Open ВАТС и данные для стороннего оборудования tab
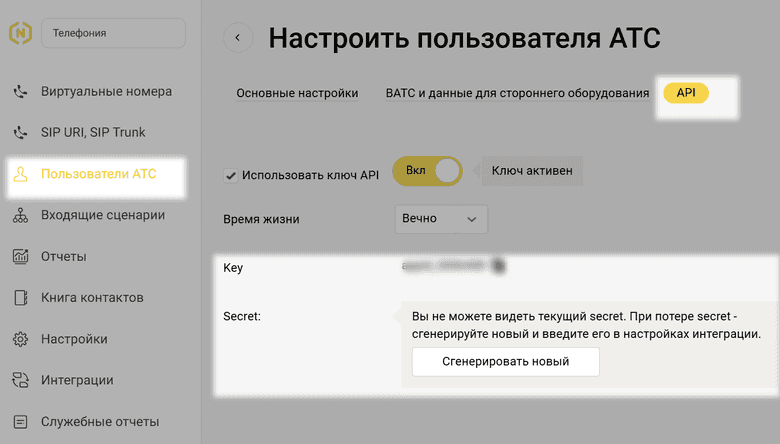Image resolution: width=780 pixels, height=444 pixels. (517, 93)
